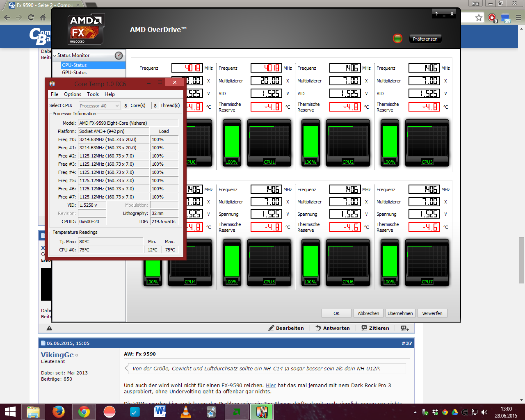Click the Frequenz value field above CPU1
The image size is (525, 420).
(267, 68)
